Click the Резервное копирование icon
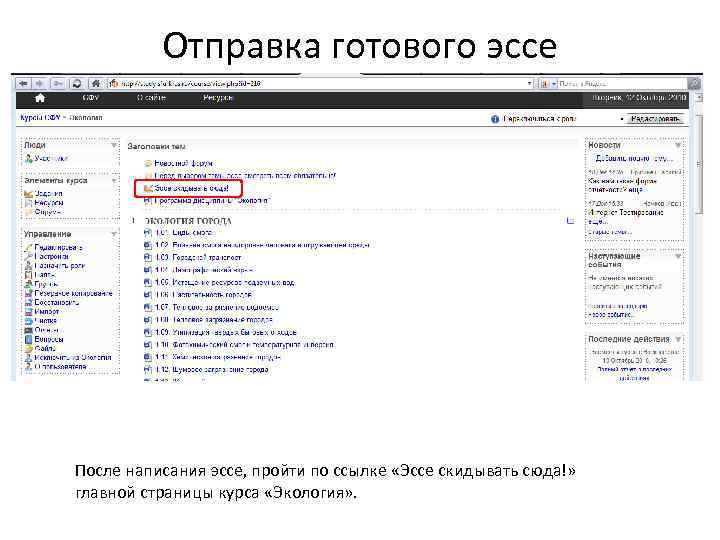Viewport: 720px width, 540px height. [x=28, y=293]
